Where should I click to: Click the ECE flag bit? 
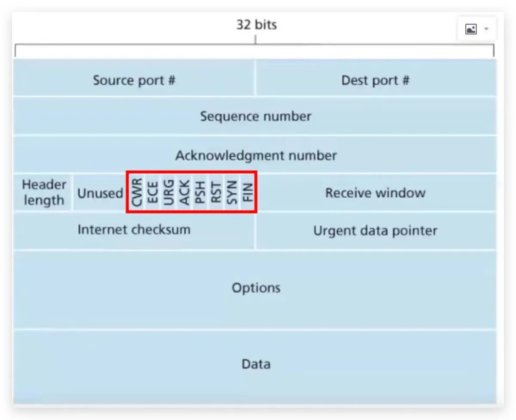click(x=153, y=193)
